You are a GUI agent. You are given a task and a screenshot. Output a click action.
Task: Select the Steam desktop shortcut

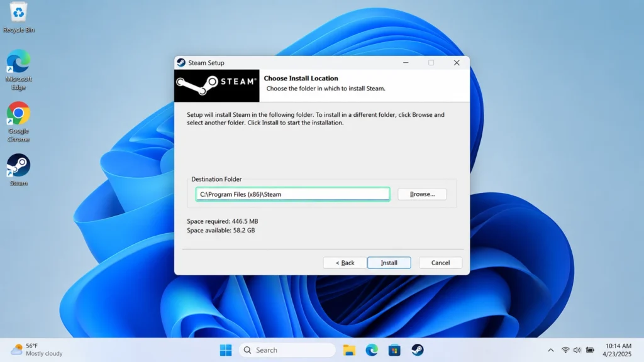pyautogui.click(x=18, y=170)
